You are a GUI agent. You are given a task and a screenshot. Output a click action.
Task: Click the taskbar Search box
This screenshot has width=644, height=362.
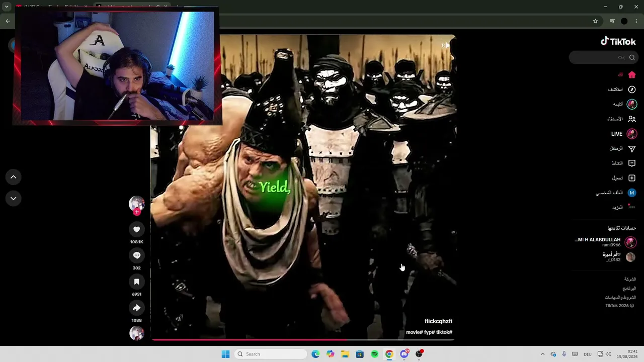[x=271, y=354]
